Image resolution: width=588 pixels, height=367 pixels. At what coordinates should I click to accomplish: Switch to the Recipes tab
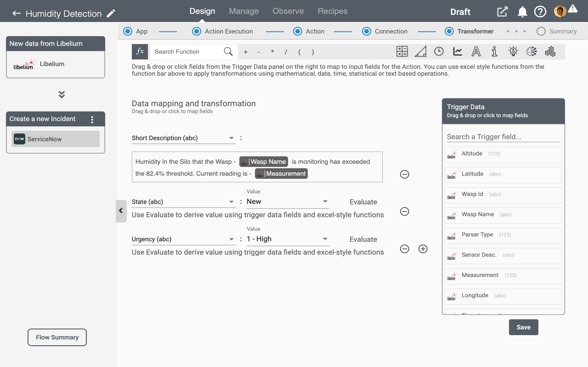332,11
